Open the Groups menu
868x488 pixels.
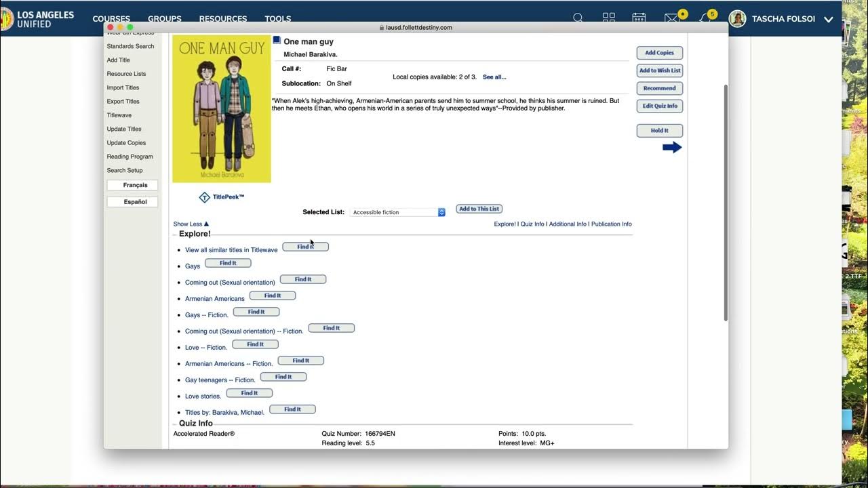165,19
